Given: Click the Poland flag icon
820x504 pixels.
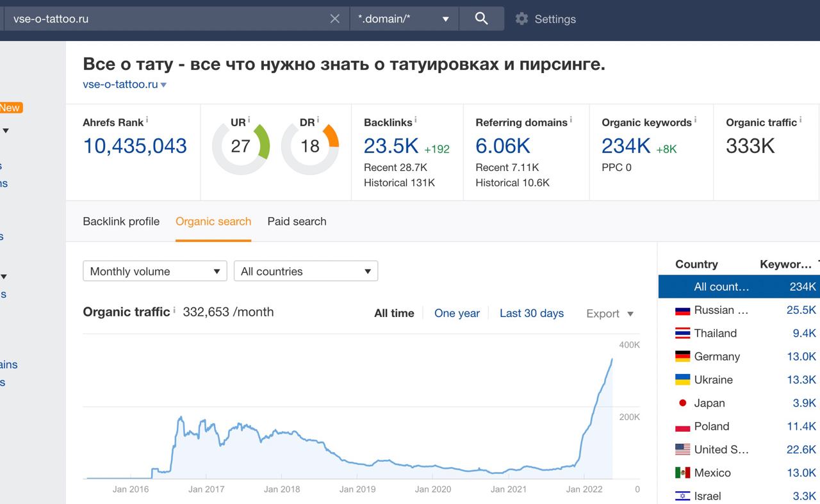Looking at the screenshot, I should [682, 427].
